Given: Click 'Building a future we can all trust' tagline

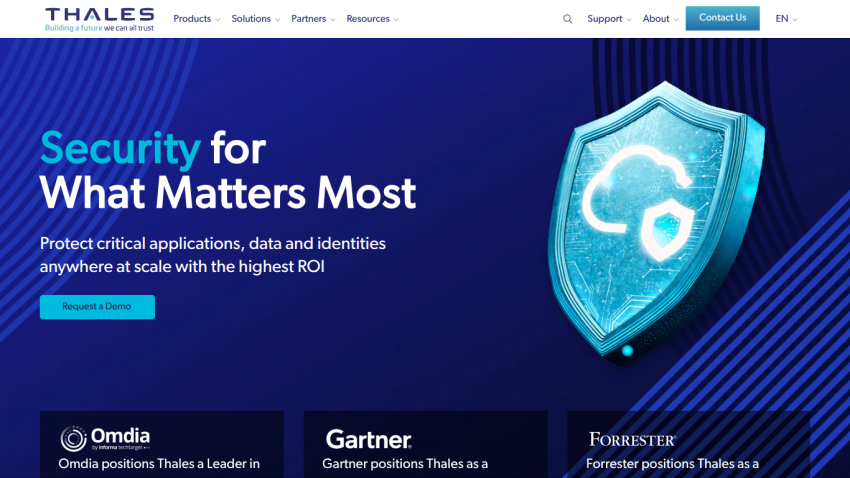Looking at the screenshot, I should (x=99, y=28).
